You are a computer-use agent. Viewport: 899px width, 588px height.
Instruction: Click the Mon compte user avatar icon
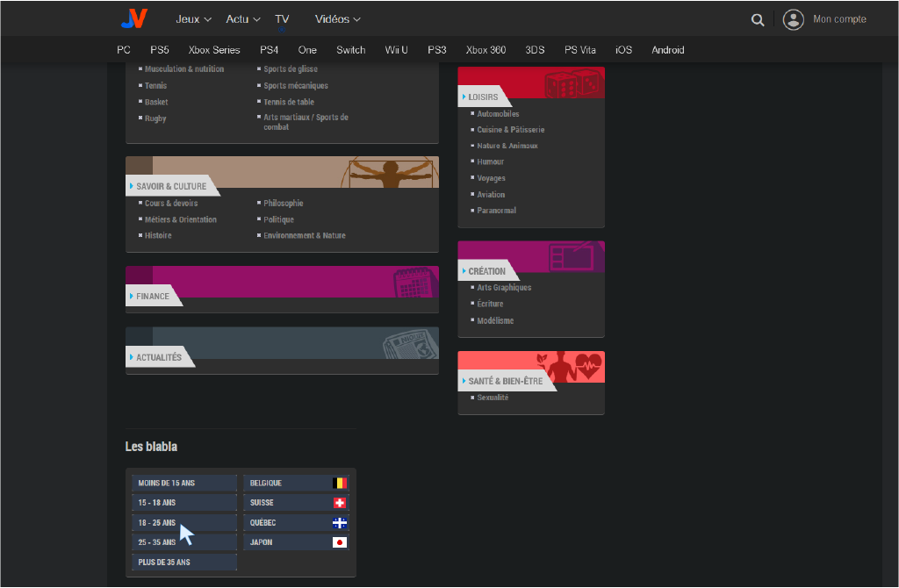pyautogui.click(x=794, y=19)
